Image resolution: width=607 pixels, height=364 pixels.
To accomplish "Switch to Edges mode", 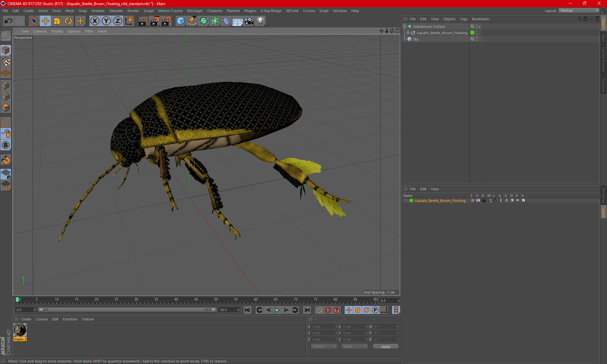I will (6, 96).
